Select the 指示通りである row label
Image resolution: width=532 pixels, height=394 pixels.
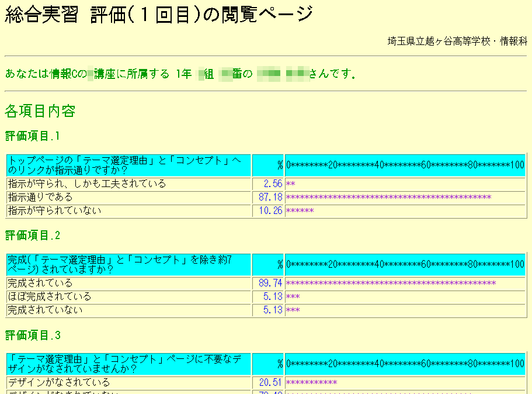pos(40,197)
